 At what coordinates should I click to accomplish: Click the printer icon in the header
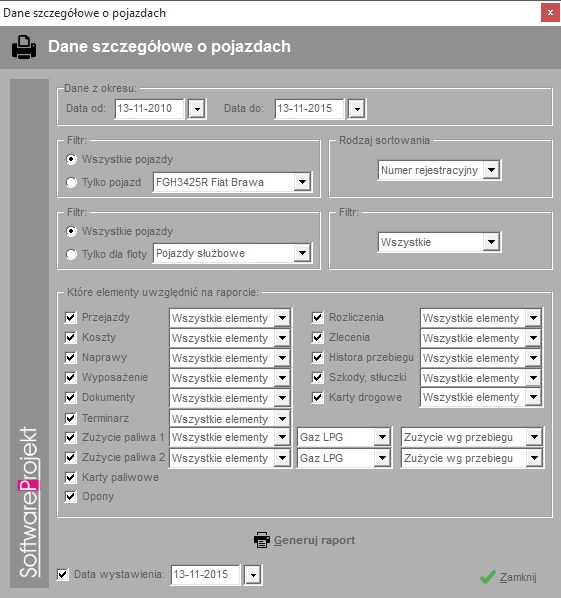tap(24, 47)
